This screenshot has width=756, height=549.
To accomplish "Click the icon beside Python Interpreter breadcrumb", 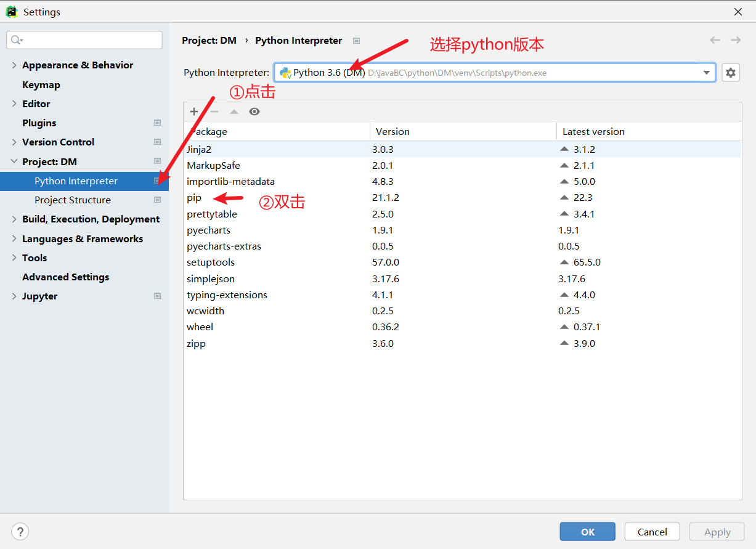I will (x=356, y=41).
